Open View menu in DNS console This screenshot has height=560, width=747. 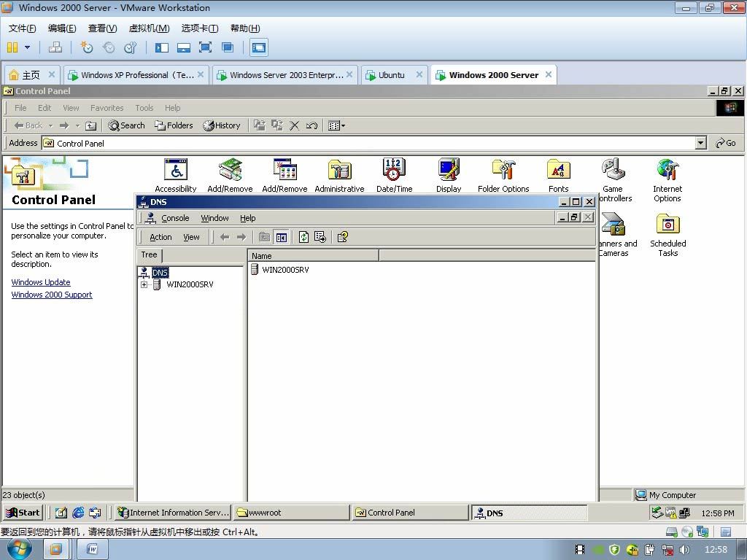pos(191,237)
